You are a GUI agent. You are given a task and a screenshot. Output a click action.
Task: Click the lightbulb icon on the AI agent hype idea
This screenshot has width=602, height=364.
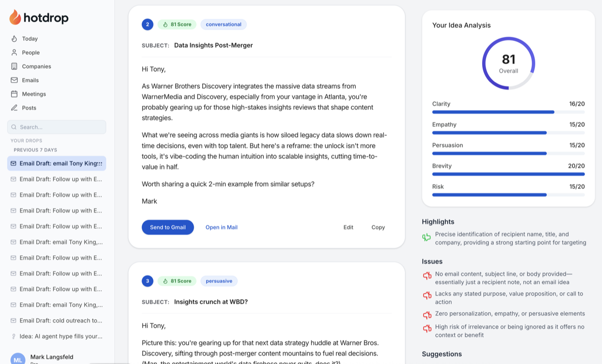point(14,336)
